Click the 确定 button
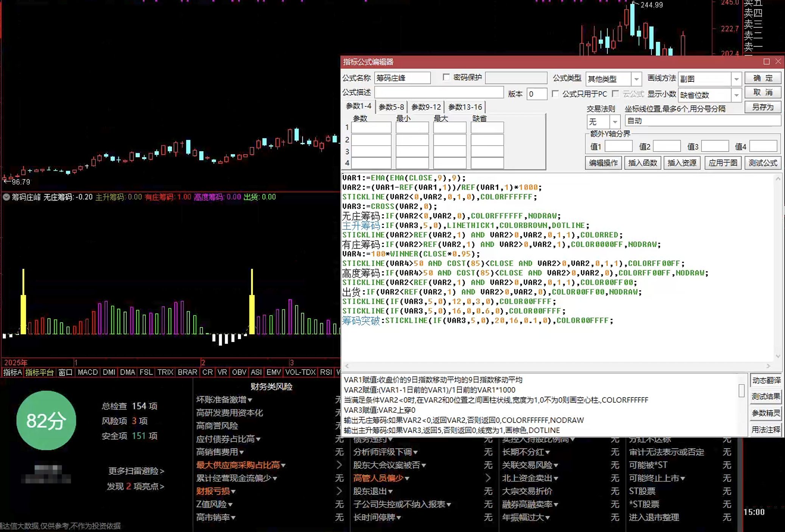This screenshot has height=532, width=785. click(x=763, y=78)
